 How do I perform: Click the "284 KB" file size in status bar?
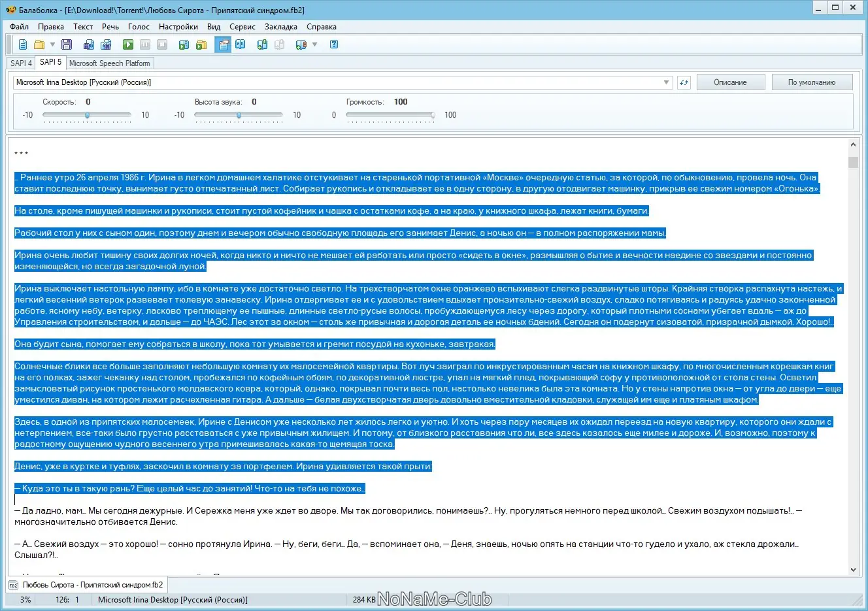click(x=364, y=600)
